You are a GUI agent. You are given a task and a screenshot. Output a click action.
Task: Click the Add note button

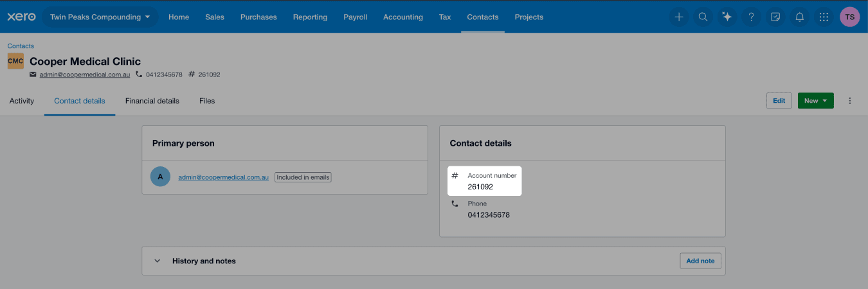tap(701, 261)
